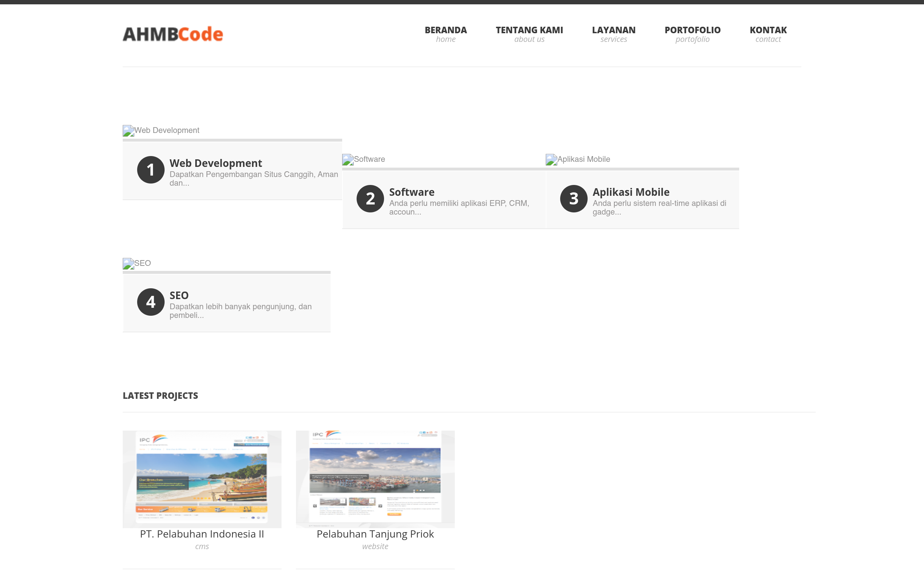
Task: Open the Beranda home menu item
Action: pyautogui.click(x=446, y=34)
